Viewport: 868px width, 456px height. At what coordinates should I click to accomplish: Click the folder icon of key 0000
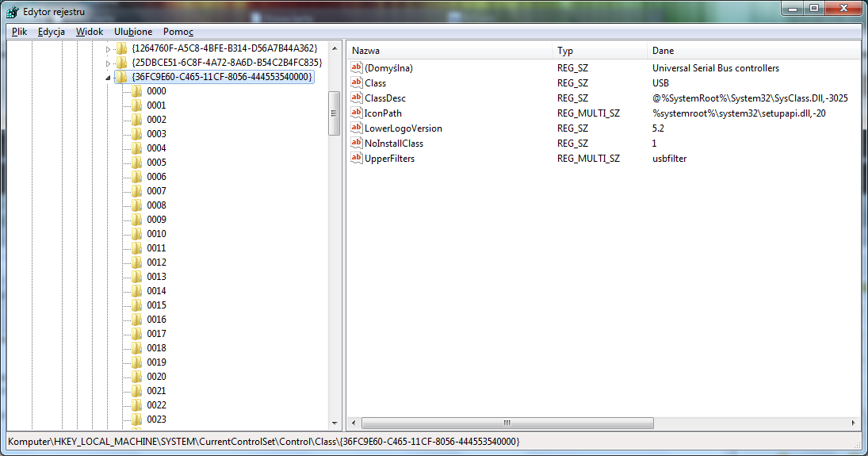tap(136, 91)
